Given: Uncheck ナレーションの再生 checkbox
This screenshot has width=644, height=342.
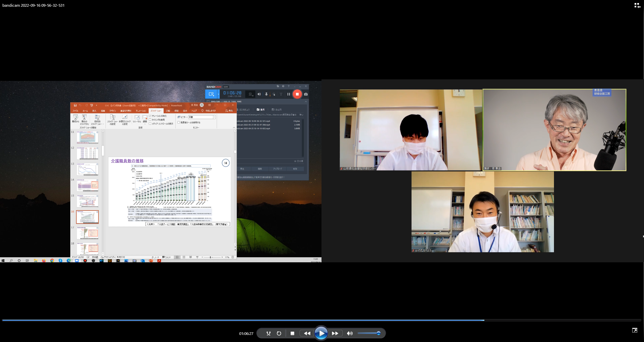Looking at the screenshot, I should 150,116.
